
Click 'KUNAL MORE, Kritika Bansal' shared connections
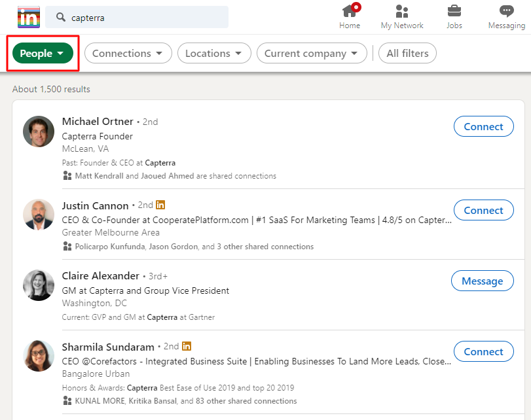[x=185, y=401]
